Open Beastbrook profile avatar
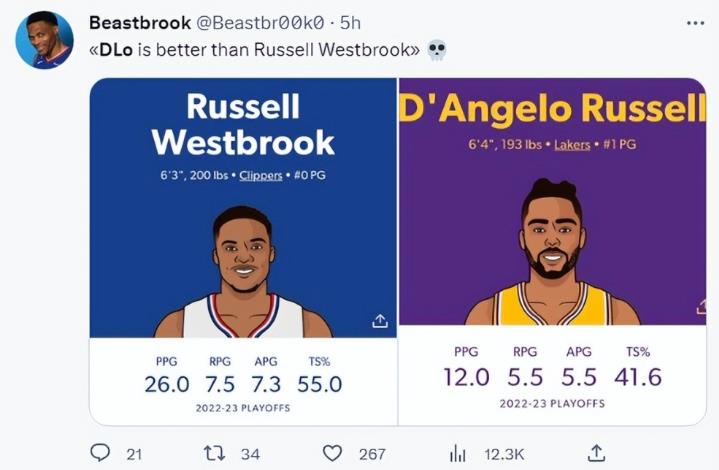Screen dimensions: 719x470 44,40
